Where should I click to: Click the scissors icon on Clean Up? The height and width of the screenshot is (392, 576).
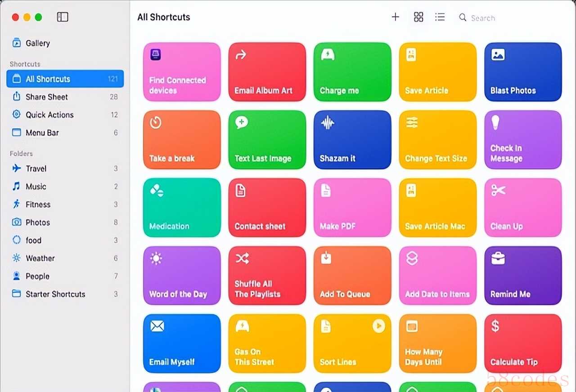(x=498, y=190)
